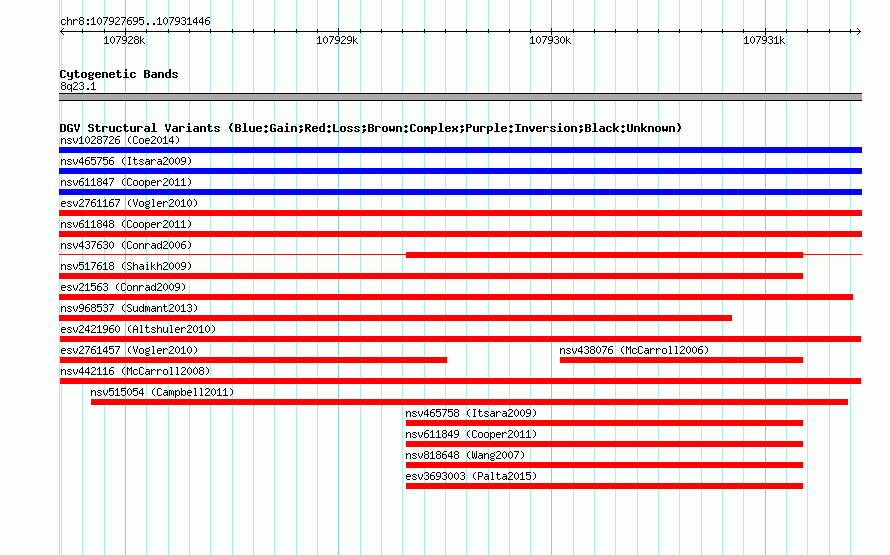
Task: Open the nsv465756 (Itsara2009) variant label
Action: [x=126, y=161]
